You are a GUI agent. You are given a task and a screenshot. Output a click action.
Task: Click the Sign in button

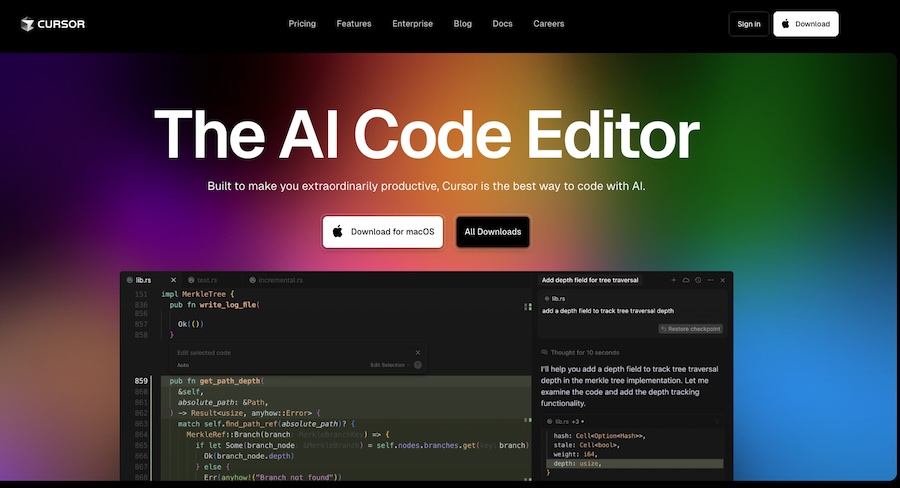(x=748, y=24)
